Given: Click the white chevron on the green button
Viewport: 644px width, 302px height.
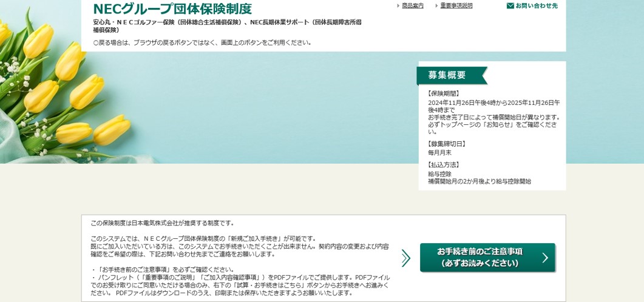Looking at the screenshot, I should click(544, 258).
